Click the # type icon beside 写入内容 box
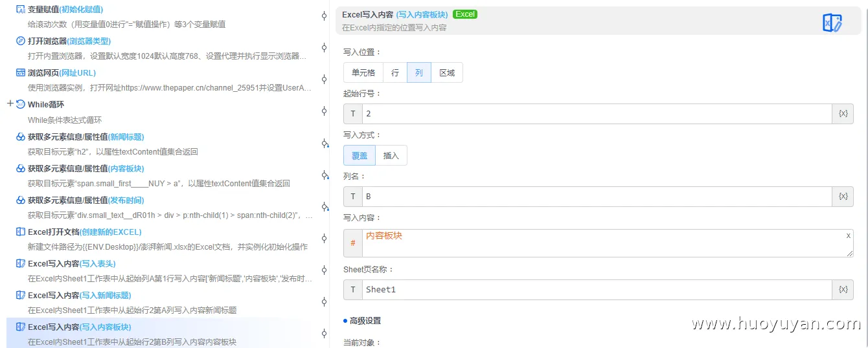The width and height of the screenshot is (868, 348). coord(353,243)
